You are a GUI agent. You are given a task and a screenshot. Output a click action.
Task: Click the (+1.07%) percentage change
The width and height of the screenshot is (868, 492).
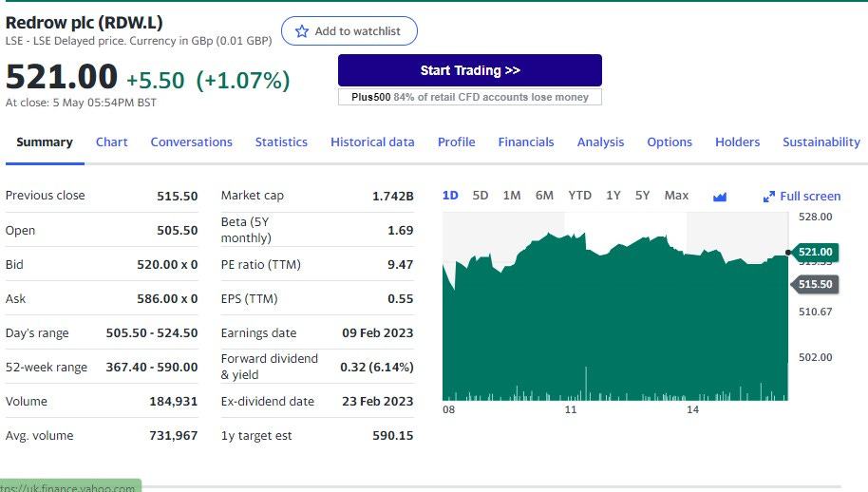tap(243, 81)
